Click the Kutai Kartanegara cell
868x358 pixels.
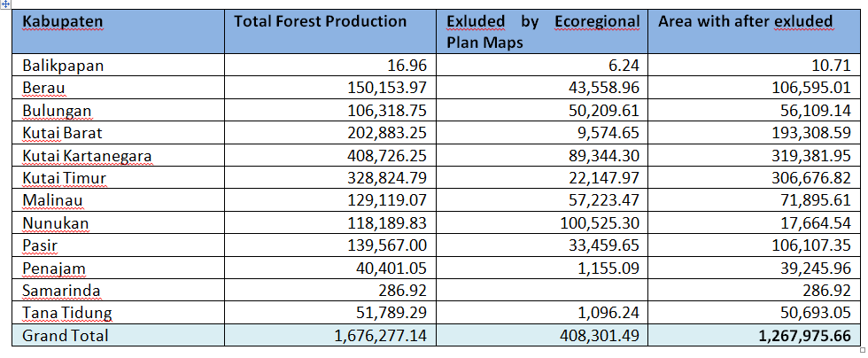click(x=87, y=156)
